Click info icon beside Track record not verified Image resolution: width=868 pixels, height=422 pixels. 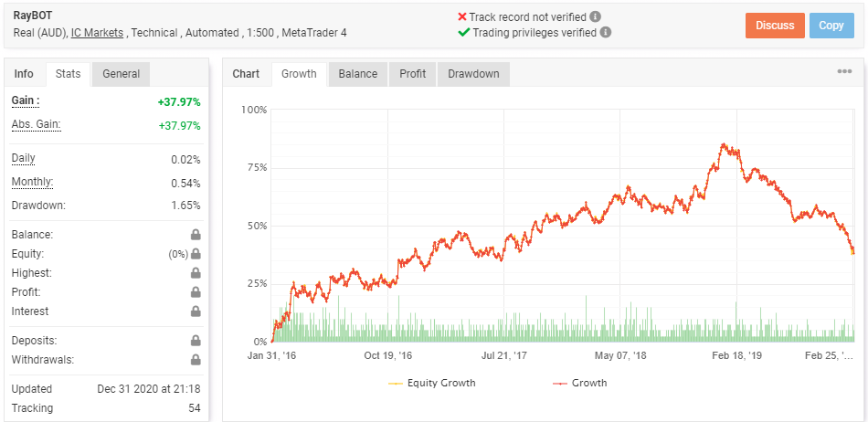pyautogui.click(x=596, y=17)
